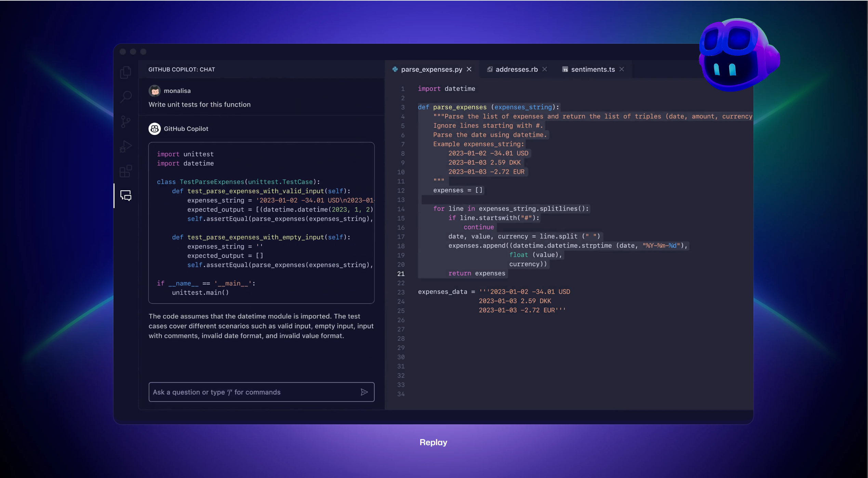Click '2023-01-03 2.59 DKK' on editor line 9
This screenshot has height=478, width=868.
pos(484,163)
